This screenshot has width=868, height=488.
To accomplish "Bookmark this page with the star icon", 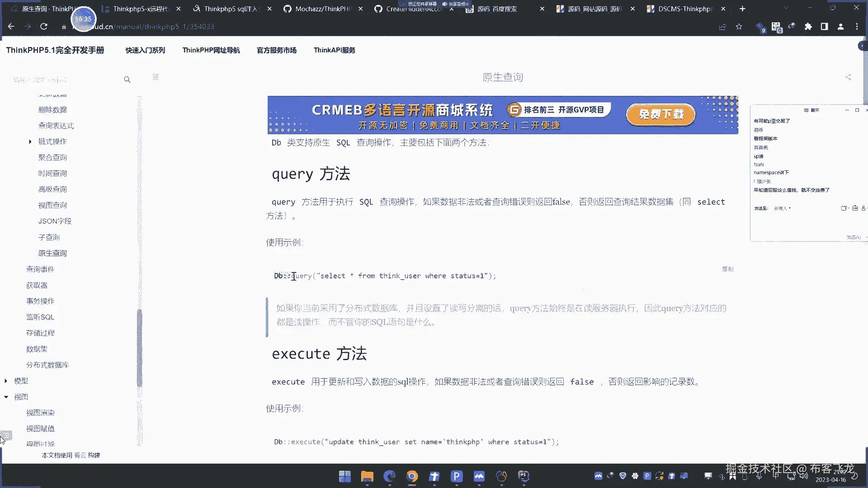I will (x=739, y=27).
